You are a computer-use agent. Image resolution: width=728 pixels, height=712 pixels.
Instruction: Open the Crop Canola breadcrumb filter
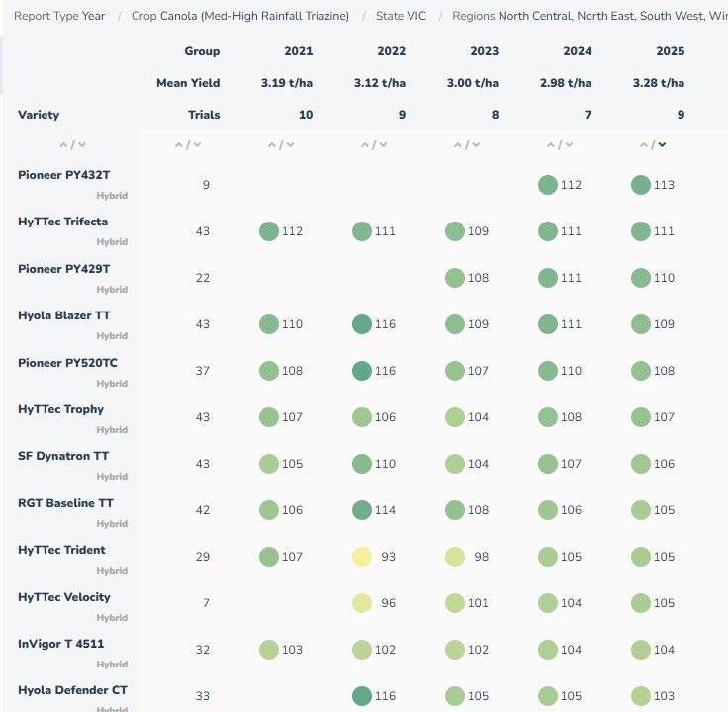[240, 16]
